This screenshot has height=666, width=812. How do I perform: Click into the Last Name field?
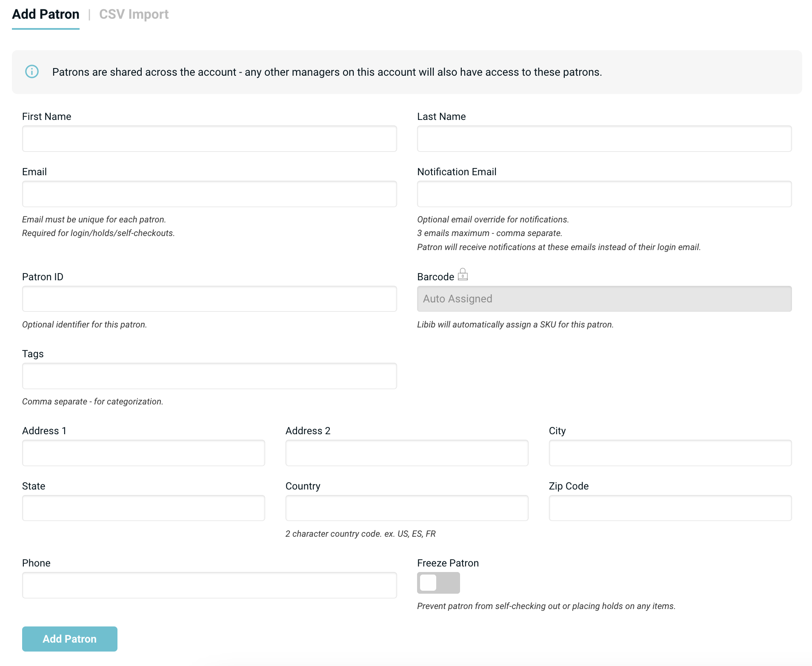tap(604, 139)
